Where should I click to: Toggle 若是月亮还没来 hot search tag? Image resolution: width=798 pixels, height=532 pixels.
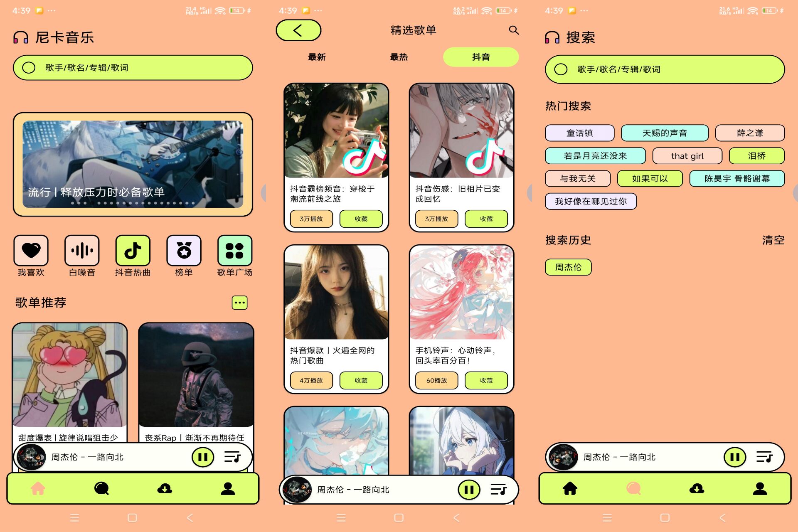click(593, 155)
